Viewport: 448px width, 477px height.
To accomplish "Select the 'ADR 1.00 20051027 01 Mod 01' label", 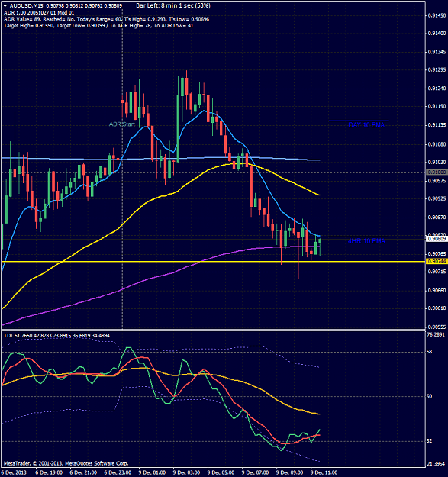I will pos(39,12).
